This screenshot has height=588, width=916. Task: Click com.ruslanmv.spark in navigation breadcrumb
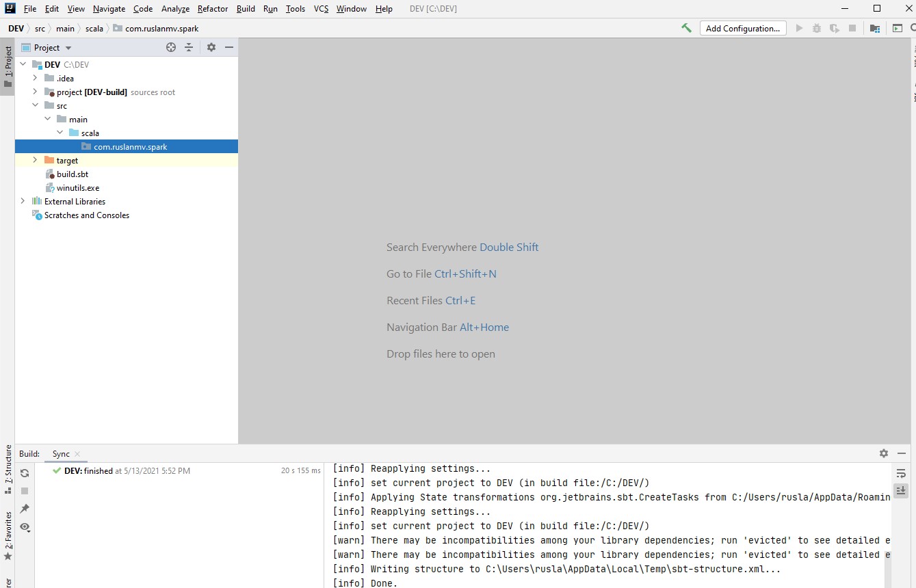(x=156, y=29)
